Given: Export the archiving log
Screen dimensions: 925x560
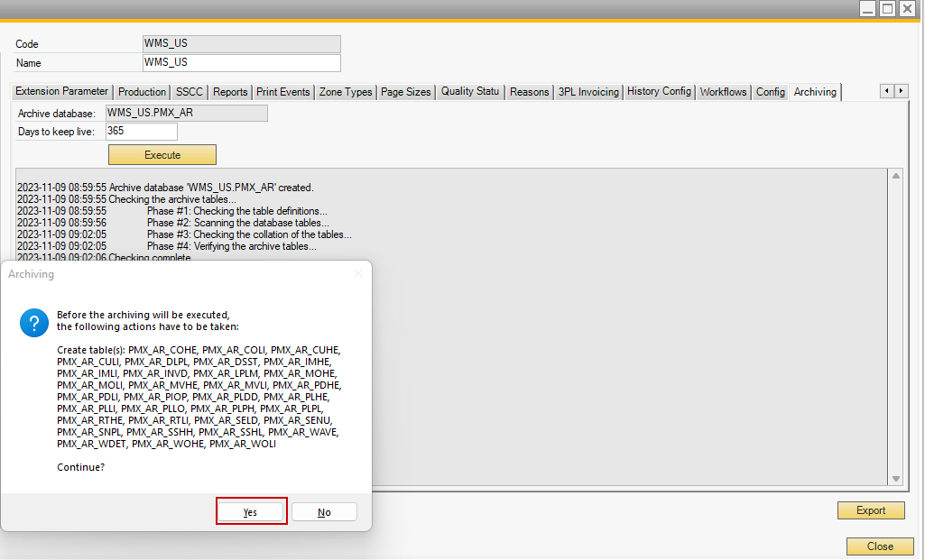Looking at the screenshot, I should pyautogui.click(x=870, y=510).
